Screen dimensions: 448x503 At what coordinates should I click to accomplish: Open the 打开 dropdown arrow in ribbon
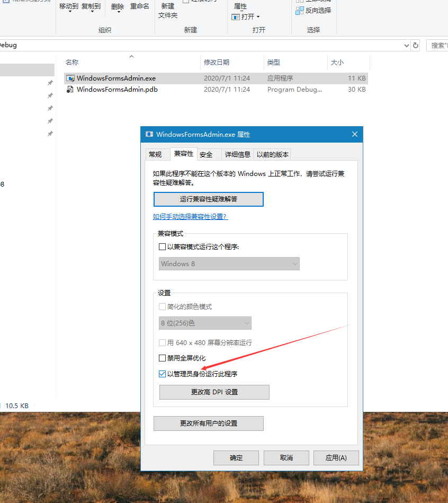click(x=258, y=16)
